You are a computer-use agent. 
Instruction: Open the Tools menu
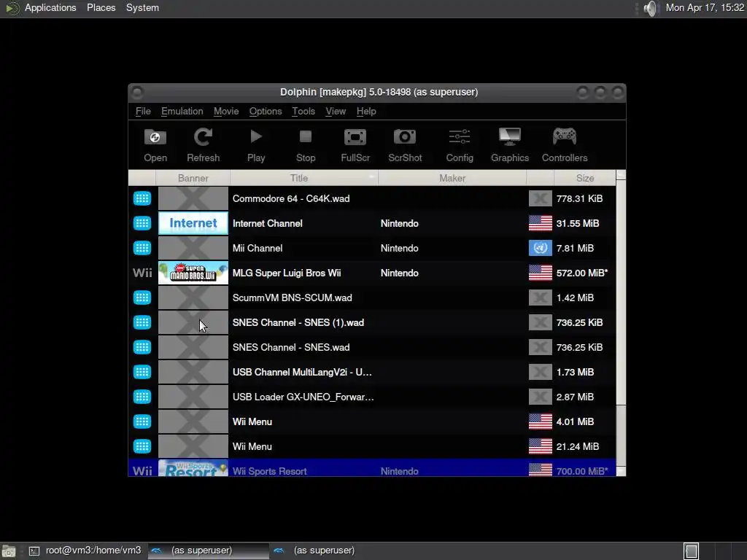click(x=303, y=111)
